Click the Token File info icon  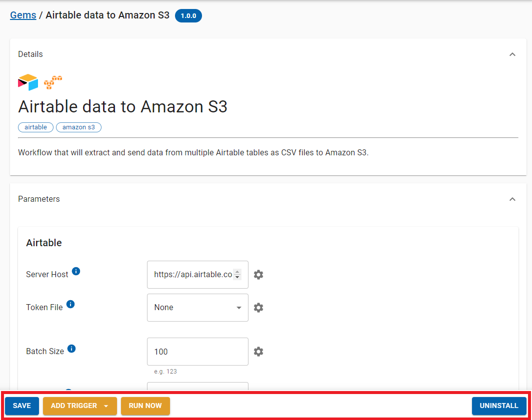70,304
